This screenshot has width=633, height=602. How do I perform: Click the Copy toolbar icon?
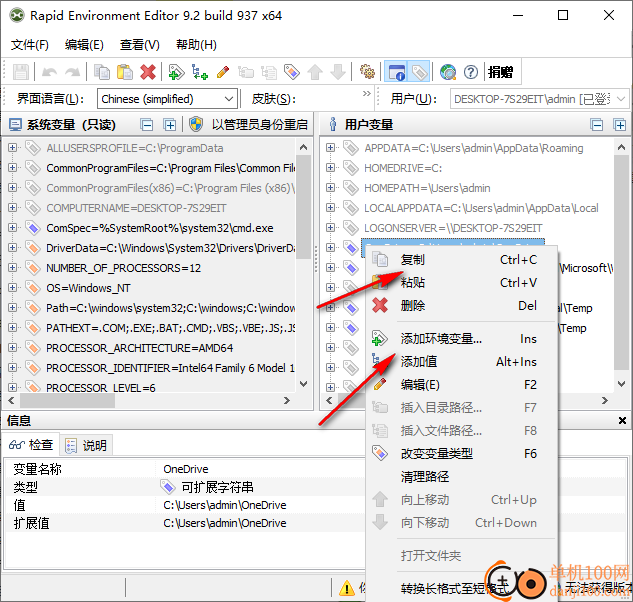102,72
